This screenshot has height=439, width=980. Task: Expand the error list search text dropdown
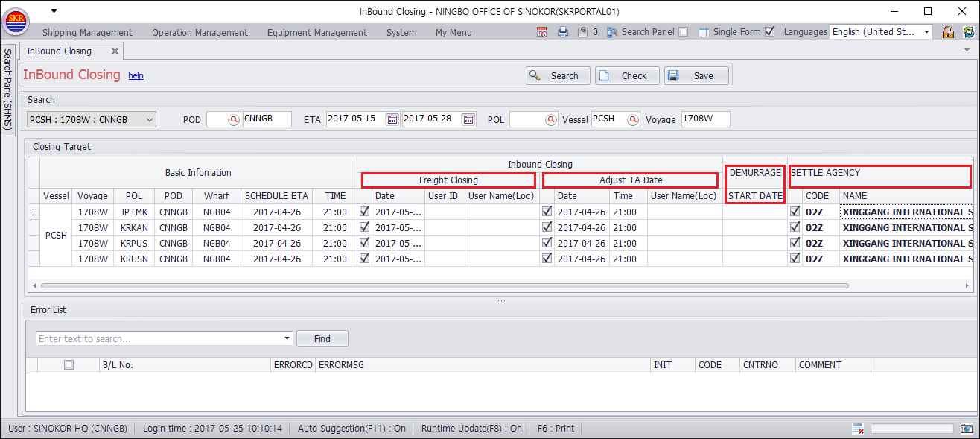288,338
